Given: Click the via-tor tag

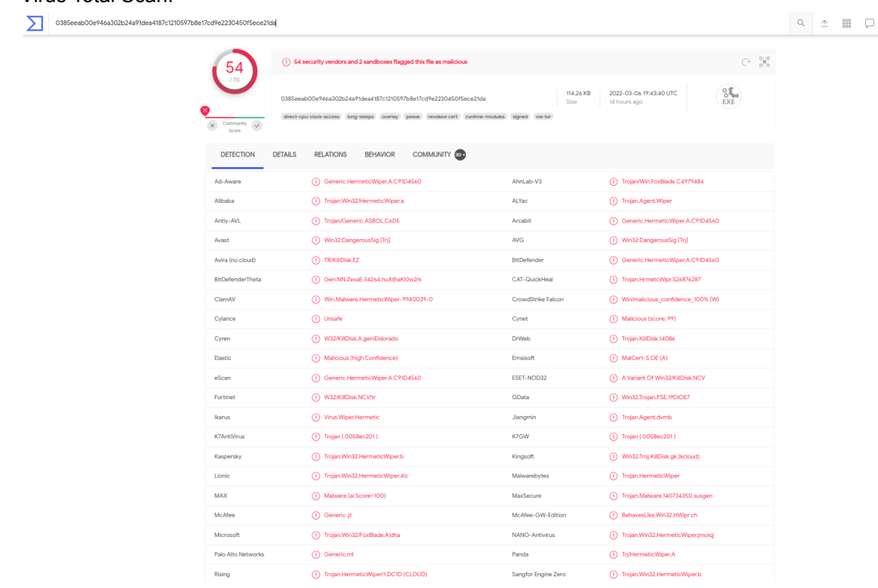Looking at the screenshot, I should tap(543, 117).
